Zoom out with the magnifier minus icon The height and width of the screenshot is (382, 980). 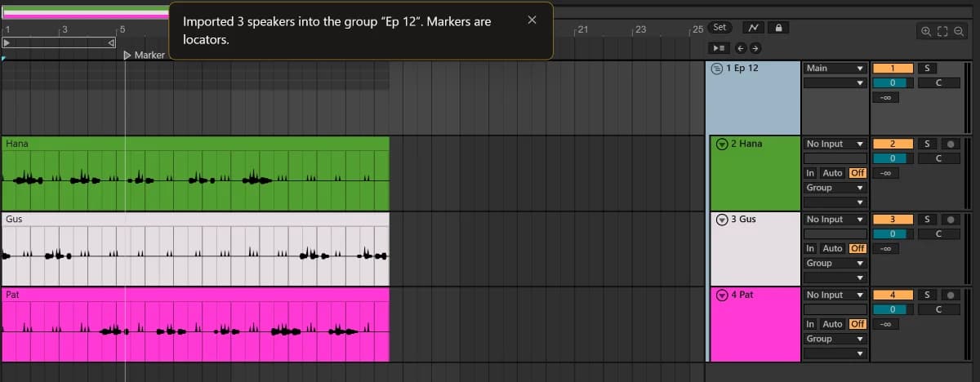(959, 31)
